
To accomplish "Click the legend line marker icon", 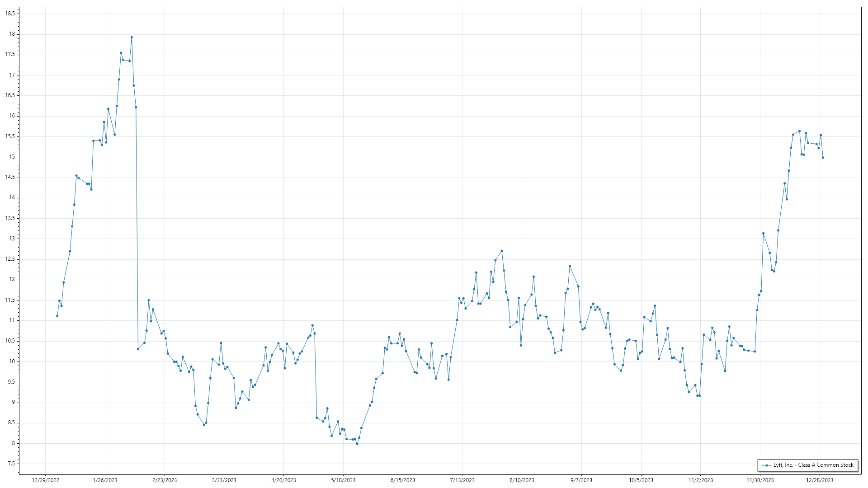I will click(x=767, y=465).
